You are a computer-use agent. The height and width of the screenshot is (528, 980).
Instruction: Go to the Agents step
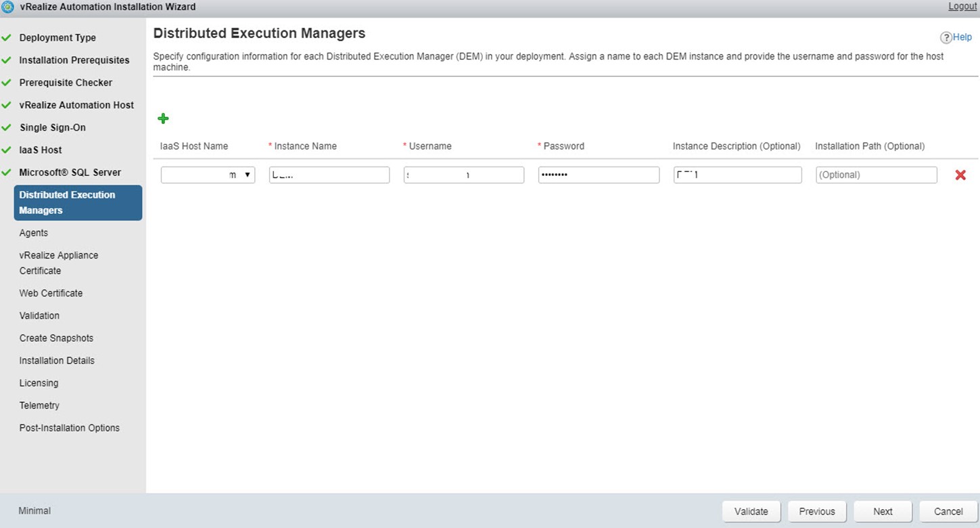(34, 233)
